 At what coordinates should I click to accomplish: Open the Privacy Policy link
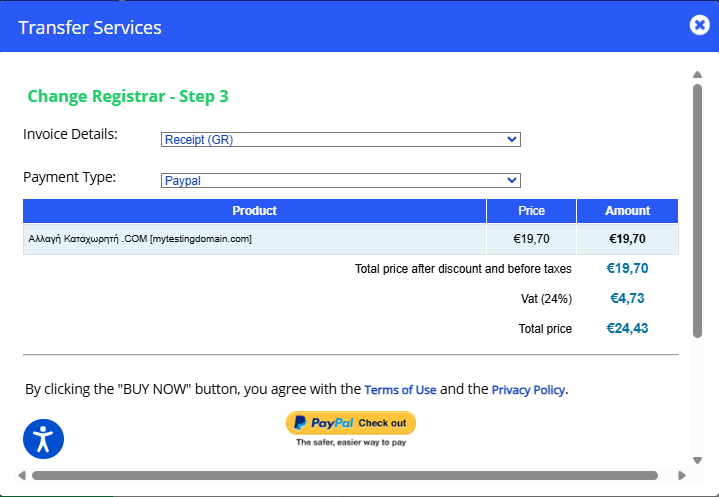tap(528, 390)
